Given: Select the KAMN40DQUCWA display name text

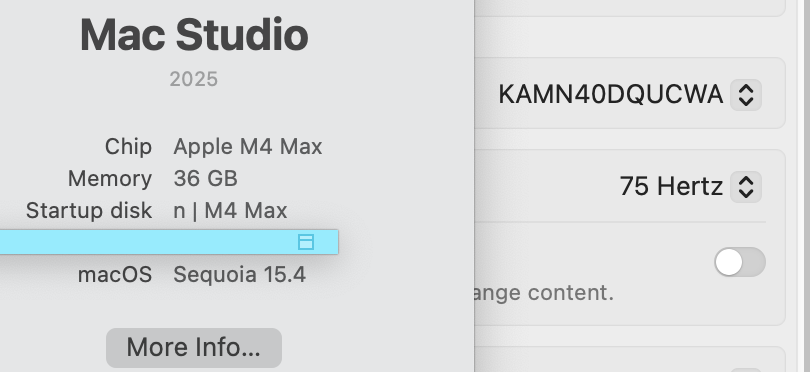Looking at the screenshot, I should pyautogui.click(x=611, y=95).
